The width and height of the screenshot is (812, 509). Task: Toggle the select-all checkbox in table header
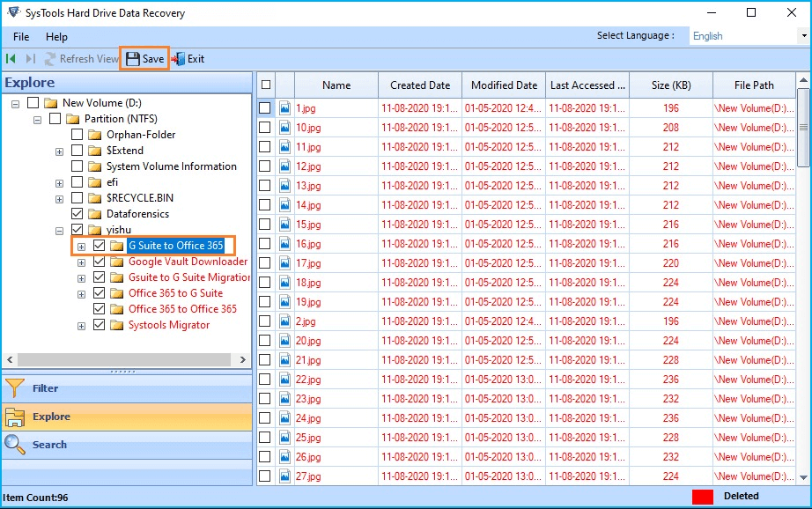click(x=266, y=85)
